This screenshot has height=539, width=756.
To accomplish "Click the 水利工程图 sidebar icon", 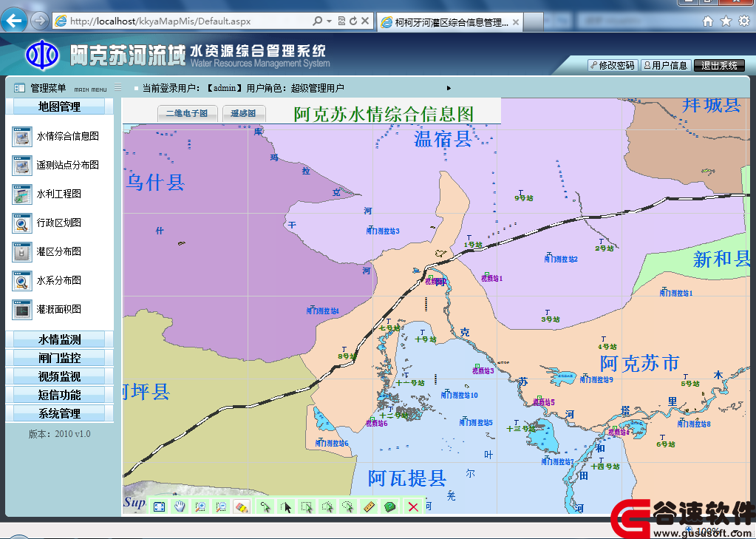I will (22, 194).
